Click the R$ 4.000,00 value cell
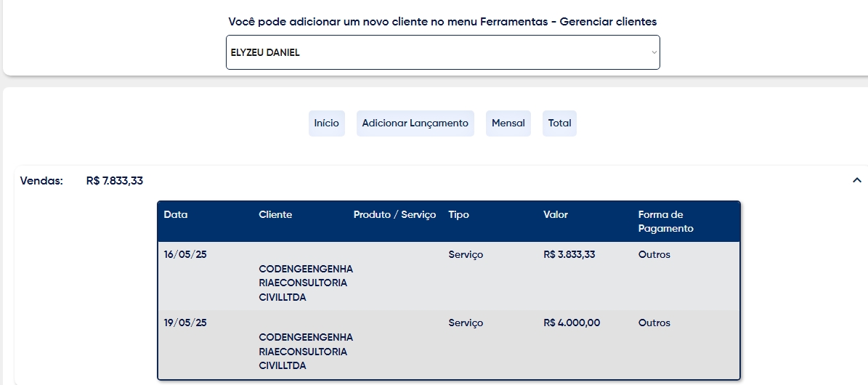This screenshot has width=868, height=385. coord(572,323)
